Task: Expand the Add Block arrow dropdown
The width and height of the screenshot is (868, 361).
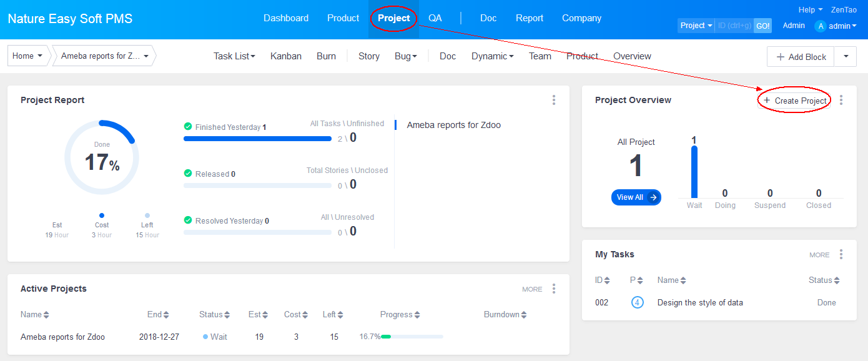Action: (x=846, y=56)
